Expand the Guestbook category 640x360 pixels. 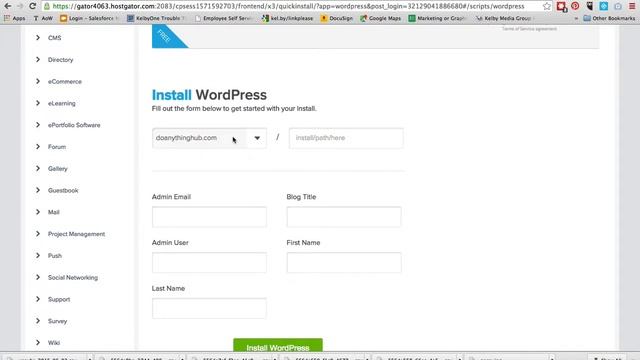point(57,190)
